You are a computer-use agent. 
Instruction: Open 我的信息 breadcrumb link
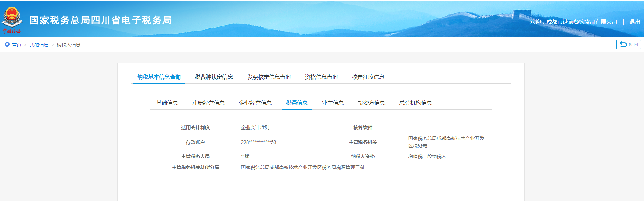coord(39,45)
